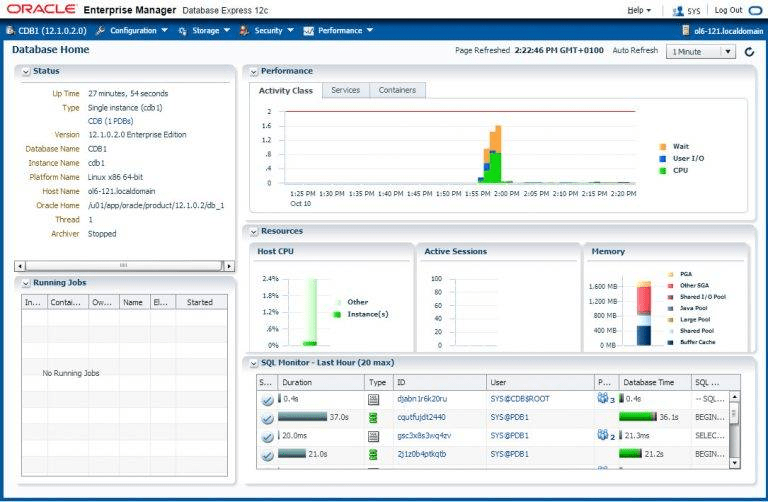Viewport: 768px width, 502px height.
Task: Click the manual refresh icon
Action: (749, 51)
